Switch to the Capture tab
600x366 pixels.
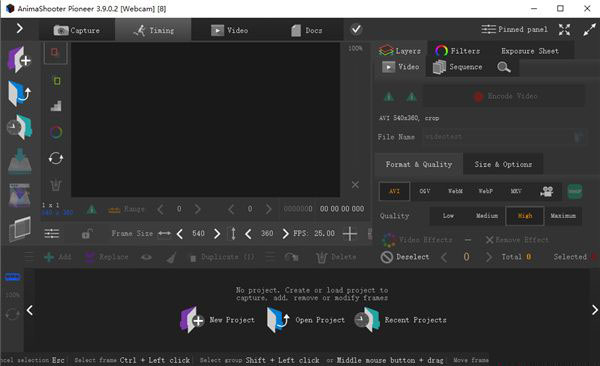point(77,30)
